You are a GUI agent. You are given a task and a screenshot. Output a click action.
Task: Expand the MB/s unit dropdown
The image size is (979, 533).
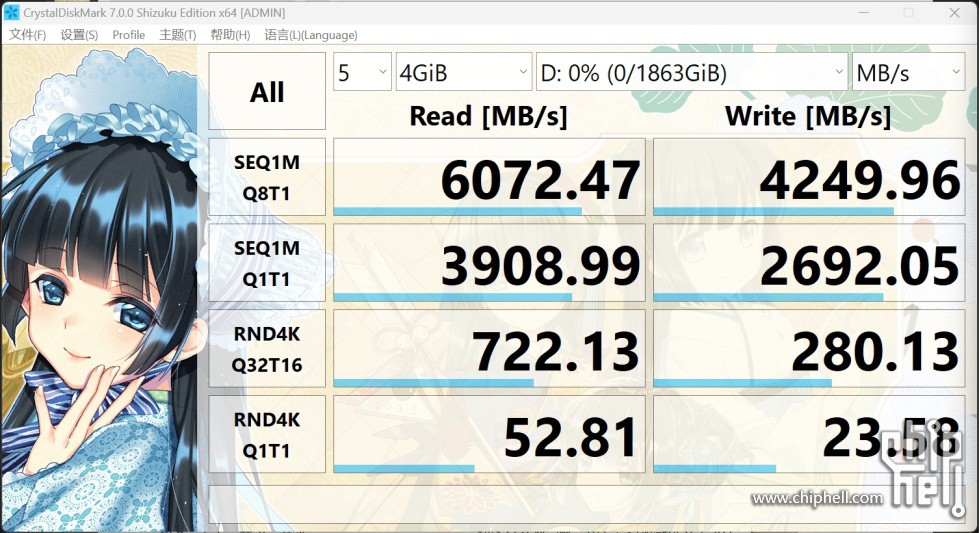click(x=908, y=72)
